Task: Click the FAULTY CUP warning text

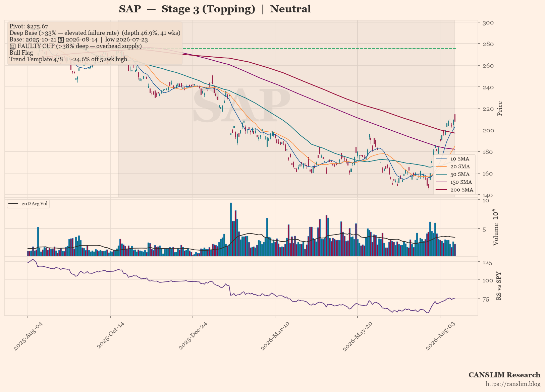Action: [x=75, y=46]
